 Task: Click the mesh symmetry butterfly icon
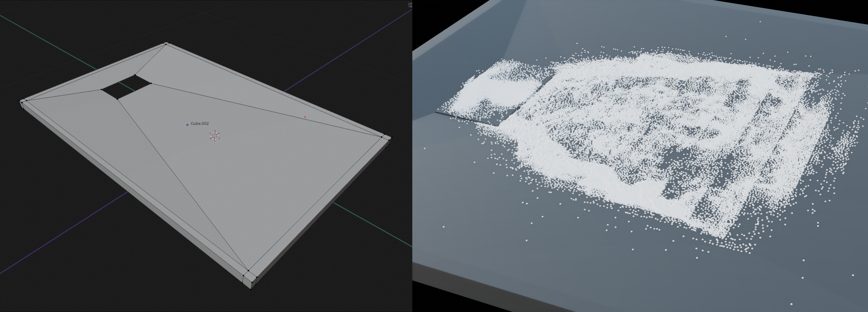[410, 5]
